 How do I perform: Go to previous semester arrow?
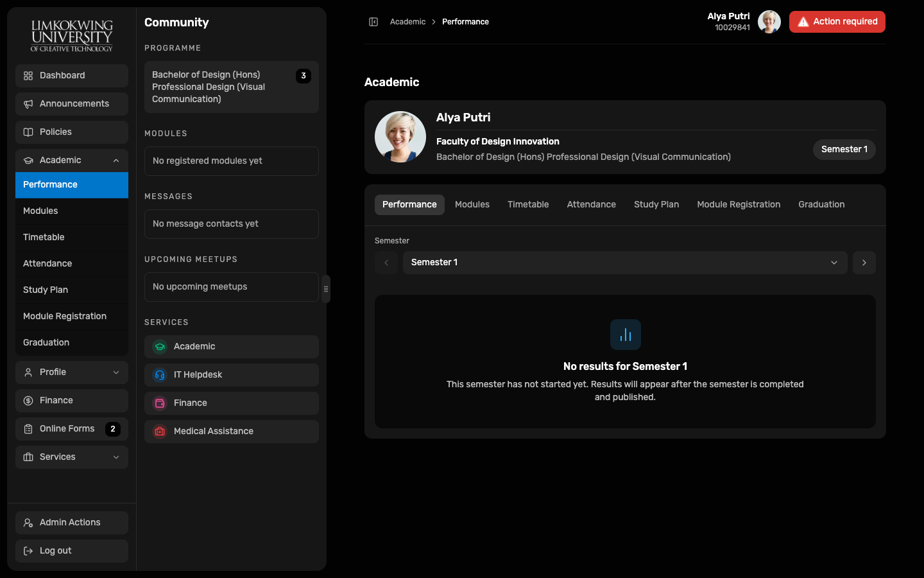pos(386,263)
